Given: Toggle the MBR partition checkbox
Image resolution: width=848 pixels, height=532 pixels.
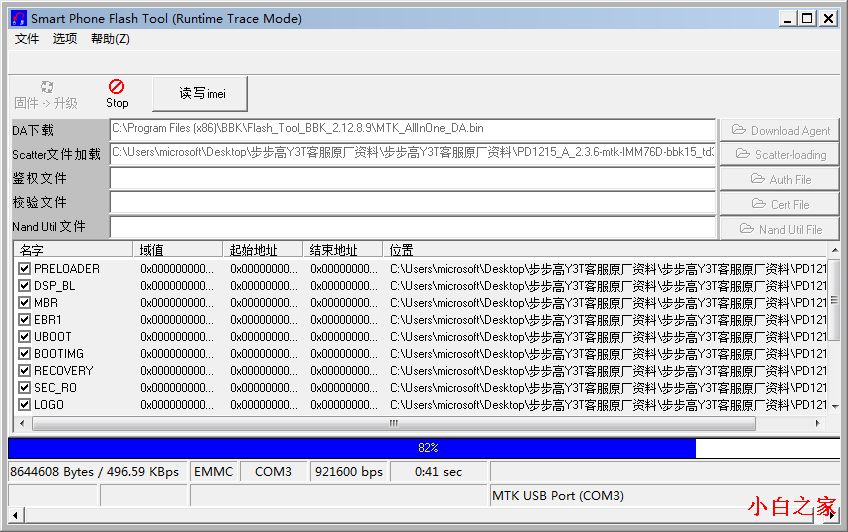Looking at the screenshot, I should (x=24, y=302).
